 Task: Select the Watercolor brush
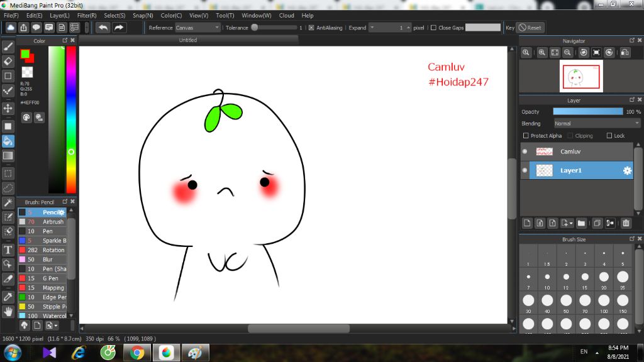42,316
